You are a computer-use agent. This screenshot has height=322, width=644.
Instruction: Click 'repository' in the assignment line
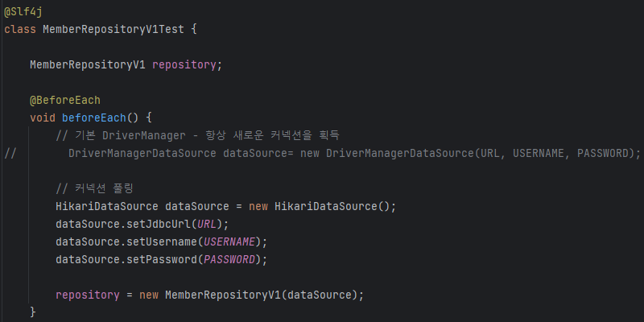(88, 295)
